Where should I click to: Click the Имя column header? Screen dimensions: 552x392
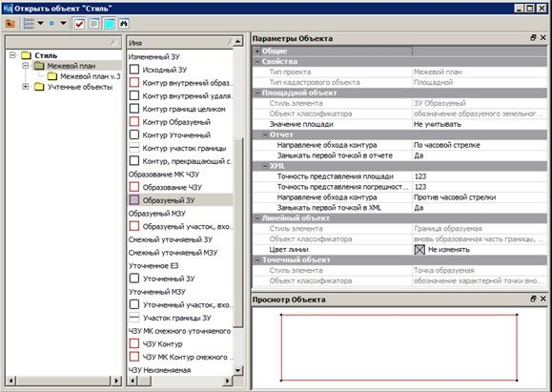[180, 43]
